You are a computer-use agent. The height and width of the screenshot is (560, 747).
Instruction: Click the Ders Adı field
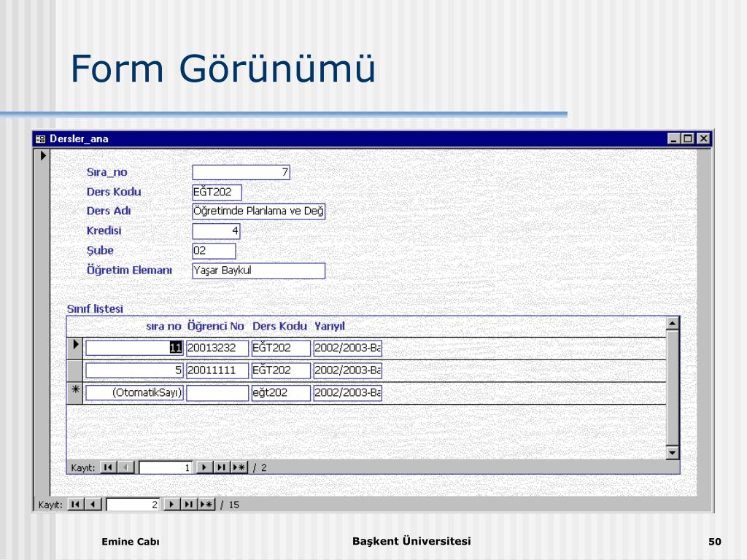(259, 211)
